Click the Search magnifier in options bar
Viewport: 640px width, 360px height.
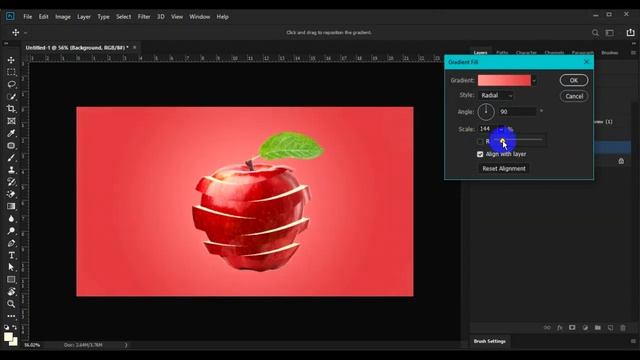[x=596, y=33]
